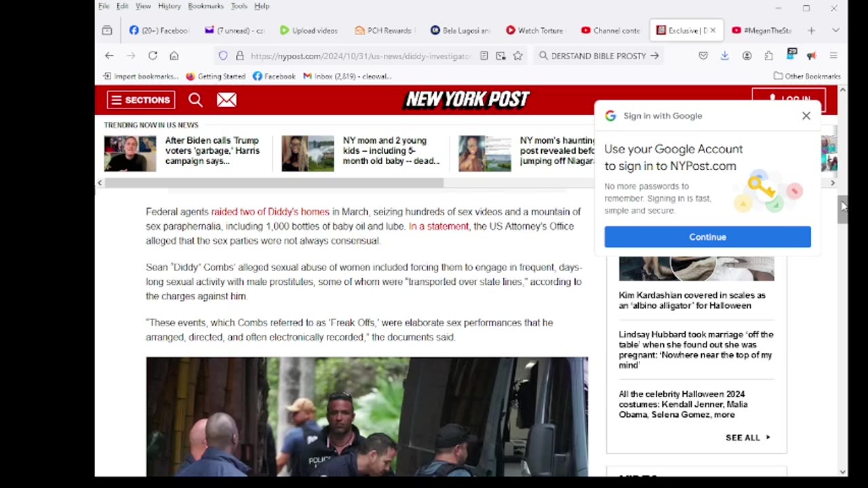The image size is (868, 488).
Task: Open the Kim Kardashian albino alligator story
Action: (x=692, y=300)
